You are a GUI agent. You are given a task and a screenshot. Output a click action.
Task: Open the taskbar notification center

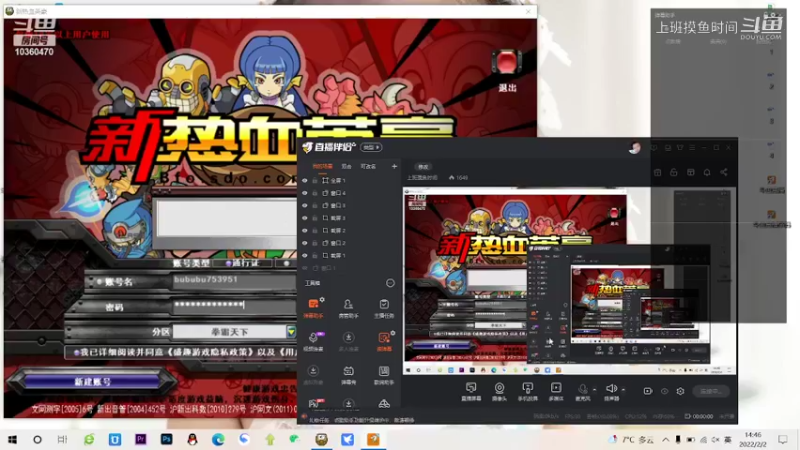[x=783, y=439]
